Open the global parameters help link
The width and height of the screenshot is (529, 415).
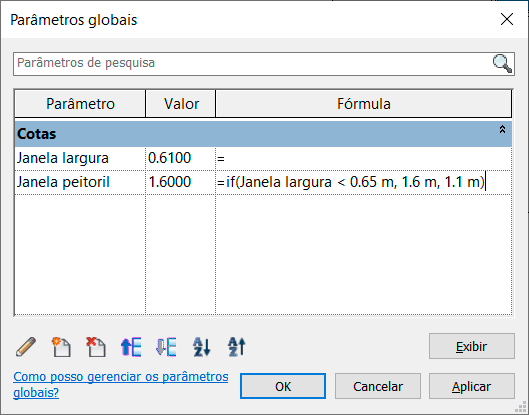[x=121, y=385]
